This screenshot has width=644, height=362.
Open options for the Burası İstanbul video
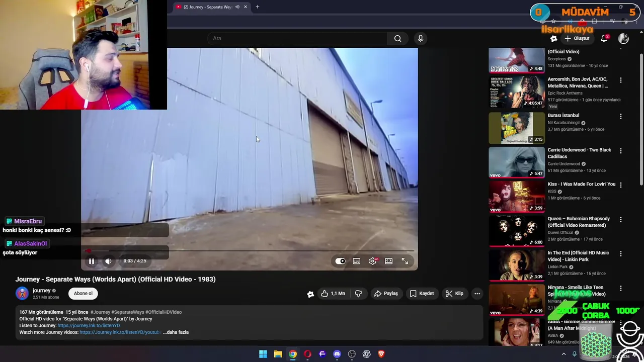[x=620, y=116]
